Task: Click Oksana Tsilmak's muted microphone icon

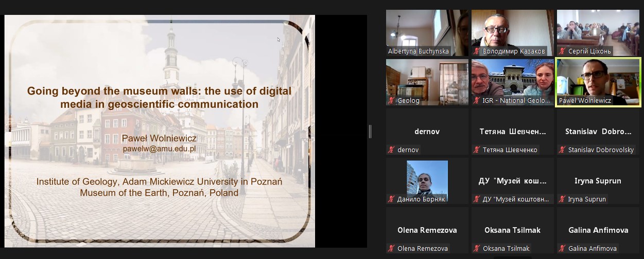Action: (477, 249)
